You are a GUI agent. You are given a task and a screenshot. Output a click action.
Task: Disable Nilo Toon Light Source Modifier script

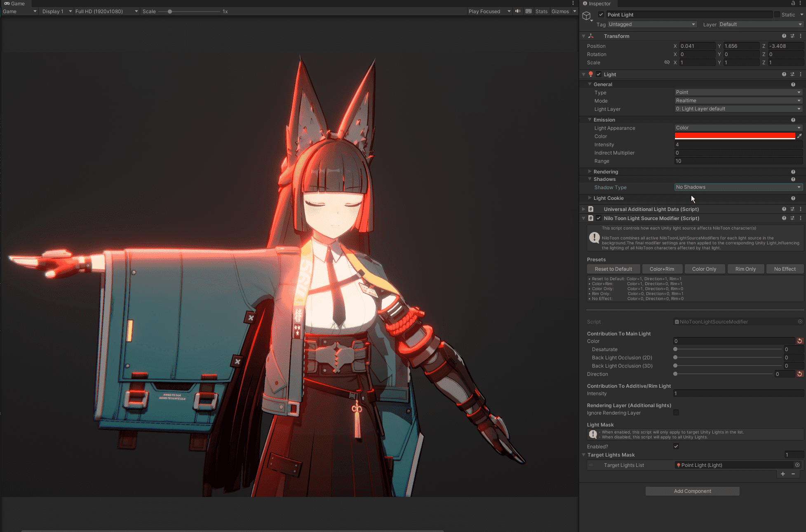coord(599,218)
